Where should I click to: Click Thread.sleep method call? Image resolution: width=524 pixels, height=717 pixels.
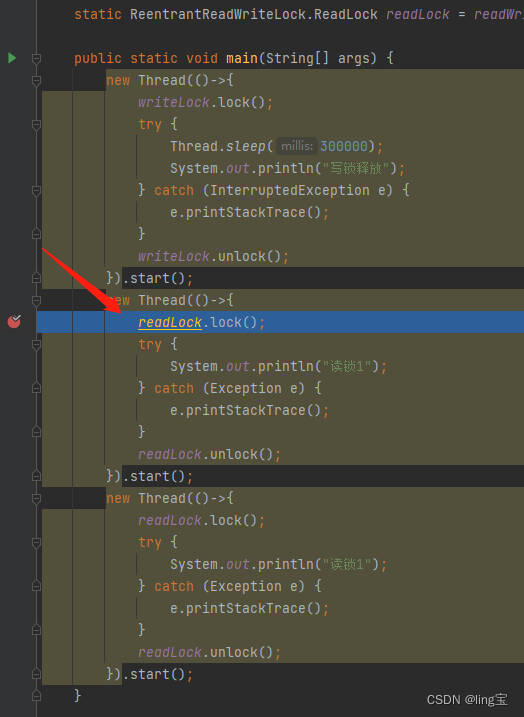[218, 146]
